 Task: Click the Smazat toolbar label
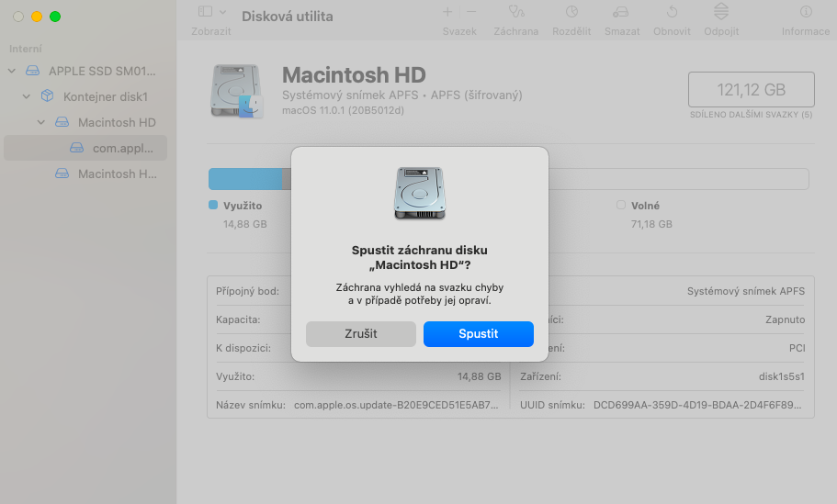(x=622, y=31)
